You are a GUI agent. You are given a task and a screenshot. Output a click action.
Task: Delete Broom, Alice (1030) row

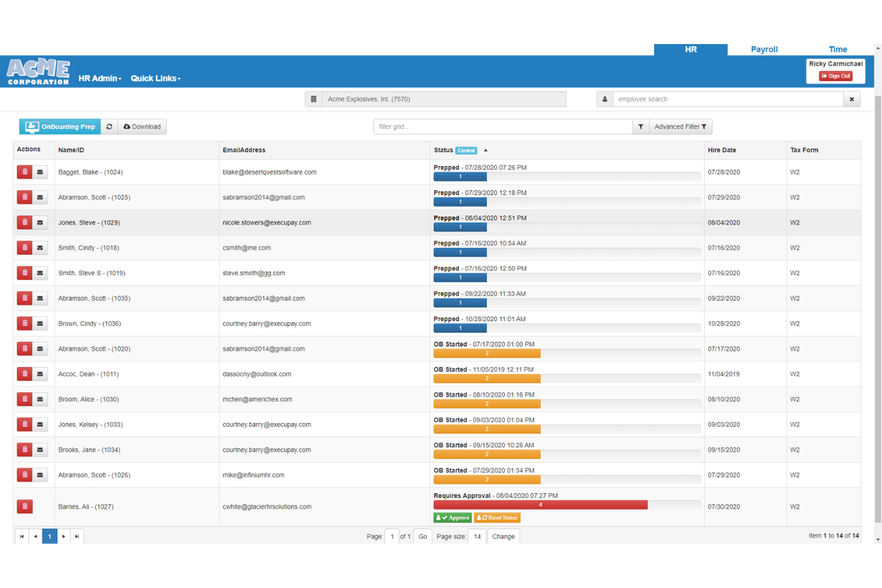pyautogui.click(x=24, y=399)
